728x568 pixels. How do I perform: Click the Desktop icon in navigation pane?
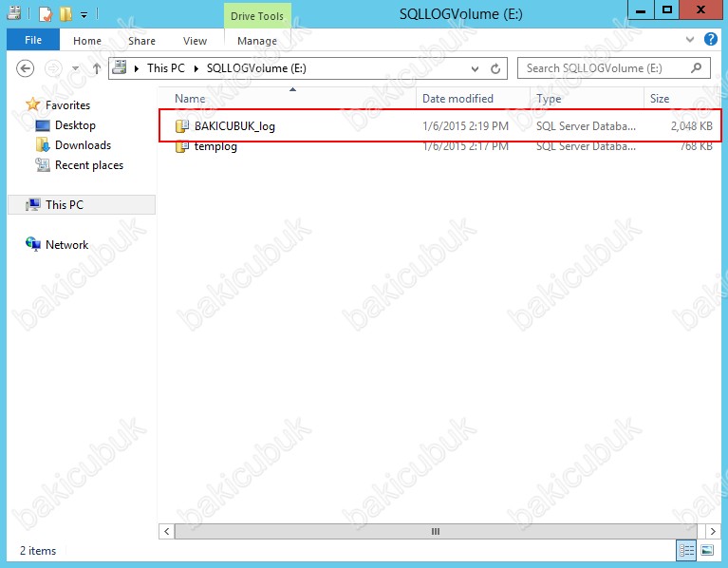pyautogui.click(x=43, y=126)
